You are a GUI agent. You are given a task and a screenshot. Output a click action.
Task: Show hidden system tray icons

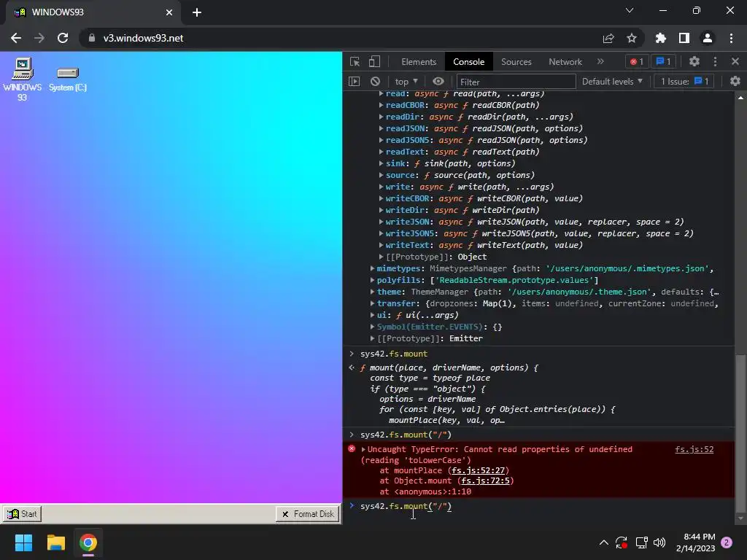click(603, 542)
